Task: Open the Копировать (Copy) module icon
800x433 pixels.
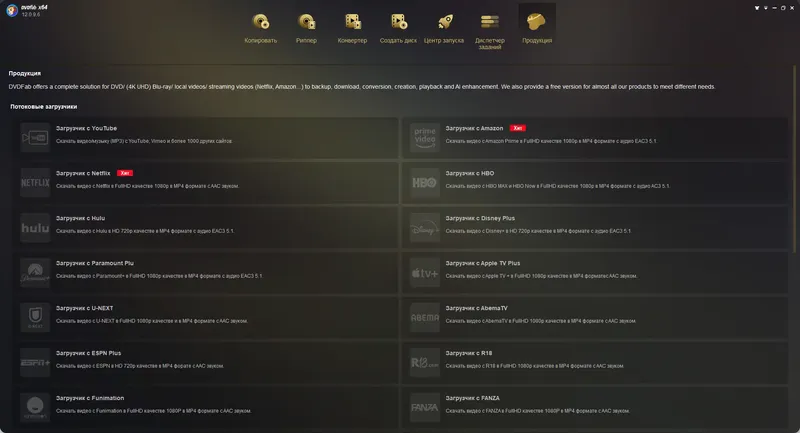Action: point(261,22)
